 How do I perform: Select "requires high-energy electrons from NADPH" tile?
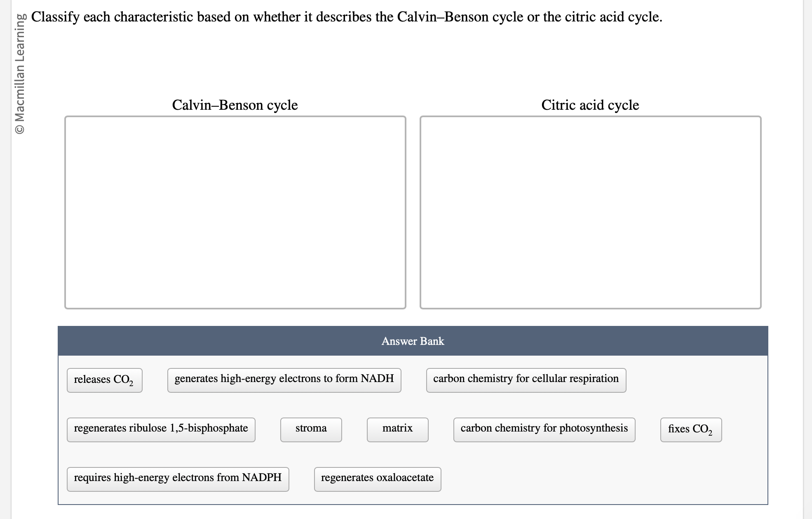[x=177, y=478]
